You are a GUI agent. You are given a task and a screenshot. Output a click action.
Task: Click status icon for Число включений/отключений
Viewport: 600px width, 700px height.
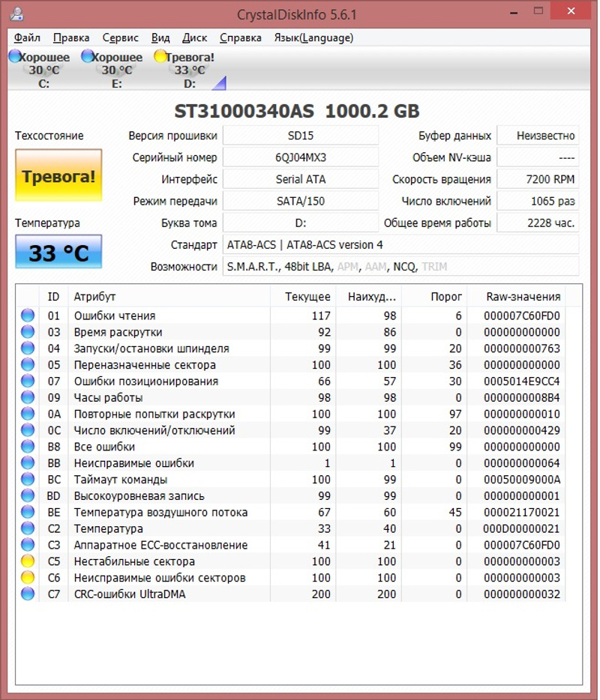click(x=28, y=430)
